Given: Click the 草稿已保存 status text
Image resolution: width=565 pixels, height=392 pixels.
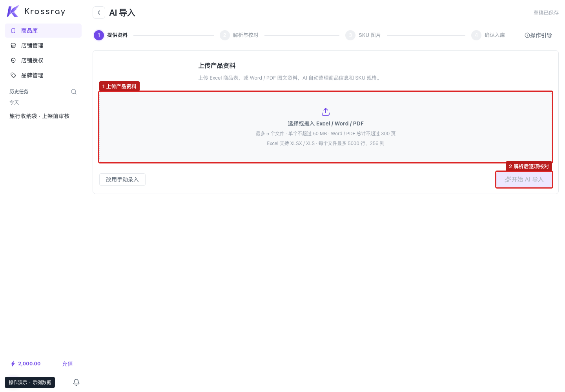Looking at the screenshot, I should (x=546, y=13).
